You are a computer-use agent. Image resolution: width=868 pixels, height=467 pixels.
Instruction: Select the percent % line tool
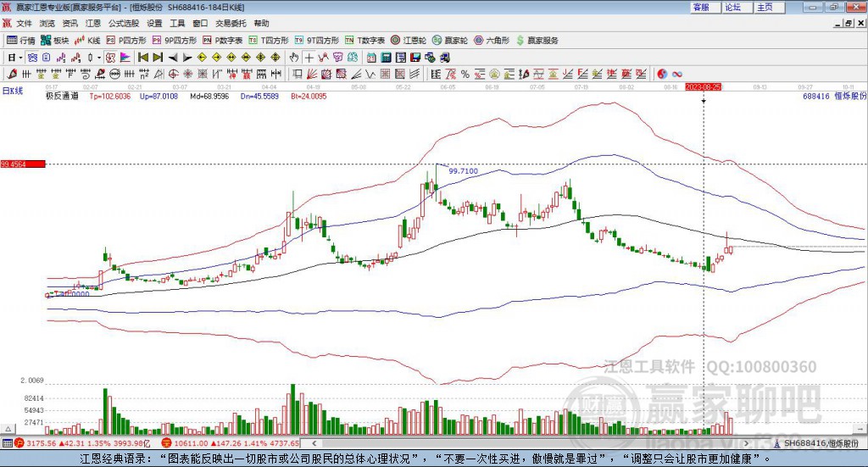point(465,74)
